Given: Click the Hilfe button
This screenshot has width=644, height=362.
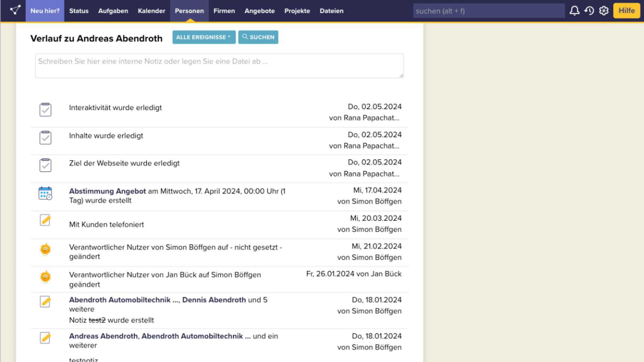Looking at the screenshot, I should click(x=626, y=11).
